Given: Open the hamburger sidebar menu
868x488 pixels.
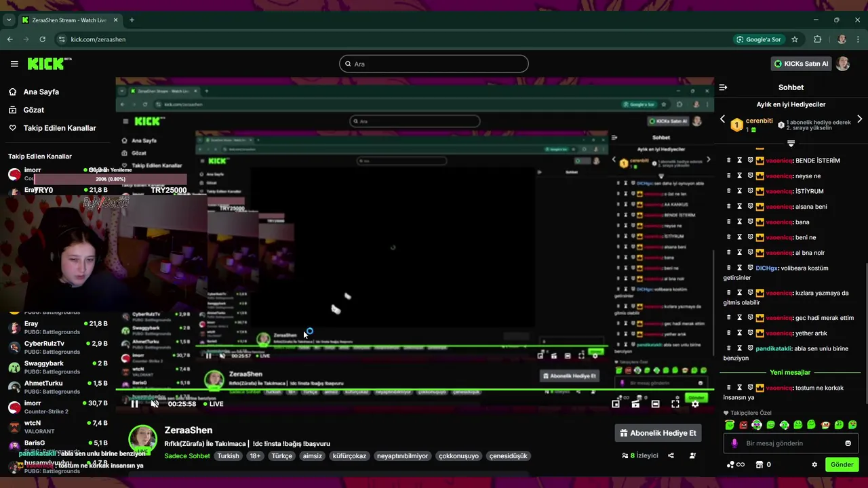Looking at the screenshot, I should pos(14,64).
